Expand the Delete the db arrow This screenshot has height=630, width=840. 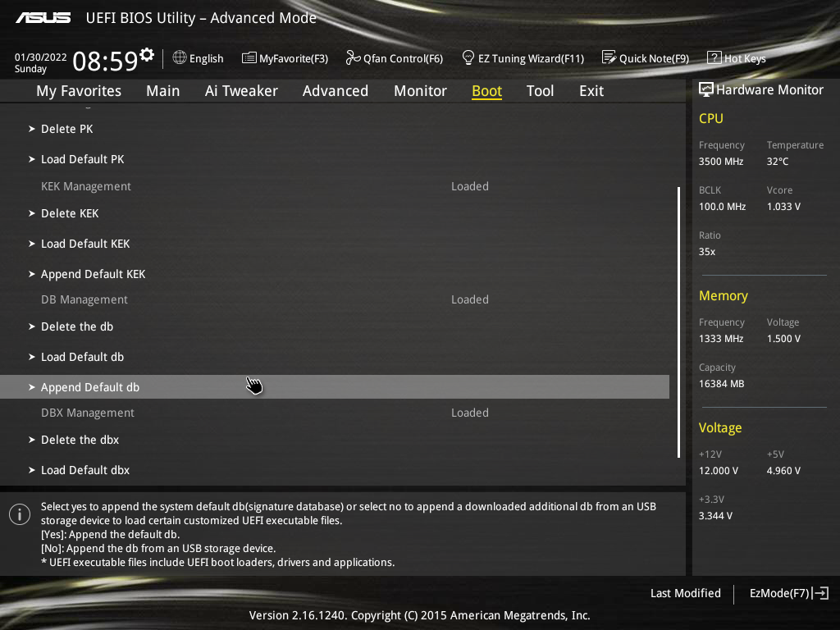click(x=32, y=326)
